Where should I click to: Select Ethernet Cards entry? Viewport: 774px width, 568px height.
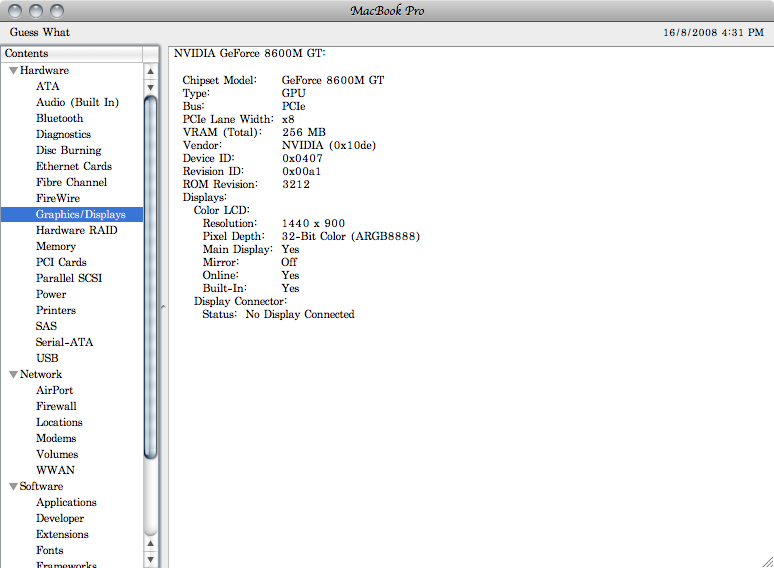point(74,166)
